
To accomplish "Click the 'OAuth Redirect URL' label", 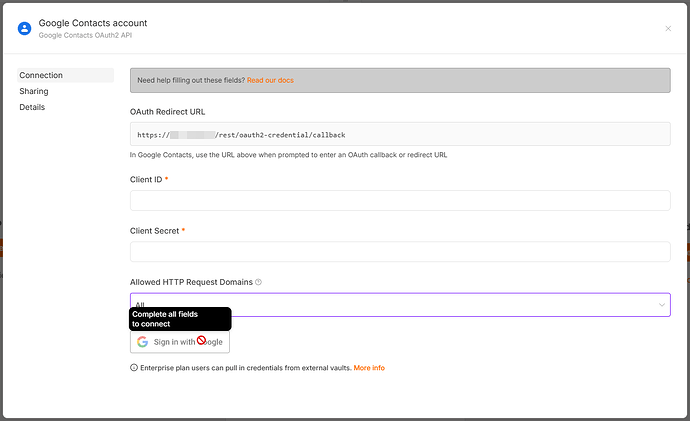I will [167, 112].
